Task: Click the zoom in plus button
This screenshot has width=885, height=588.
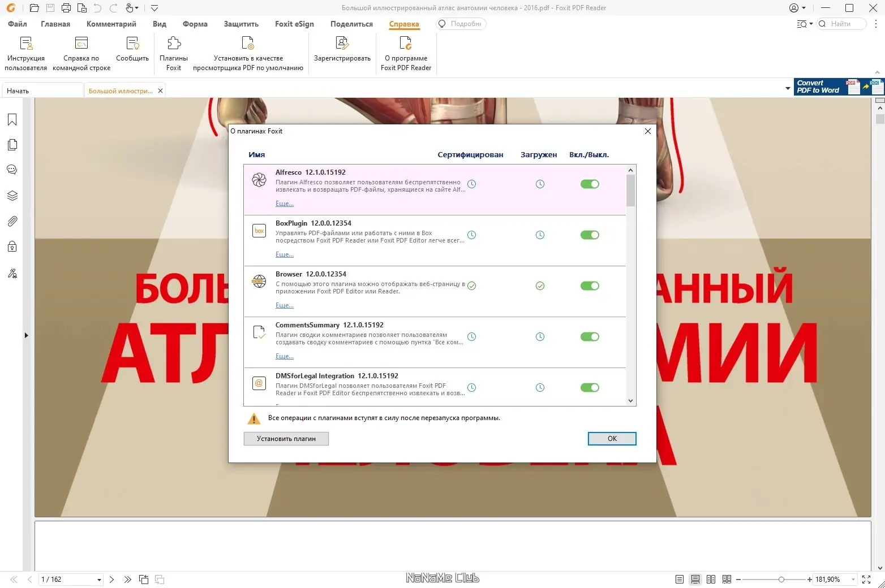Action: tap(810, 580)
